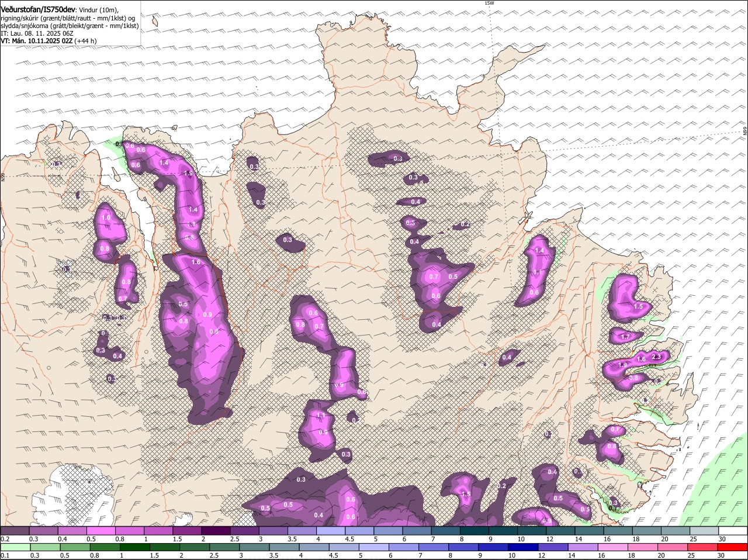
Task: Select the dark purple snow legend swatch labeled 2
Action: (x=216, y=531)
